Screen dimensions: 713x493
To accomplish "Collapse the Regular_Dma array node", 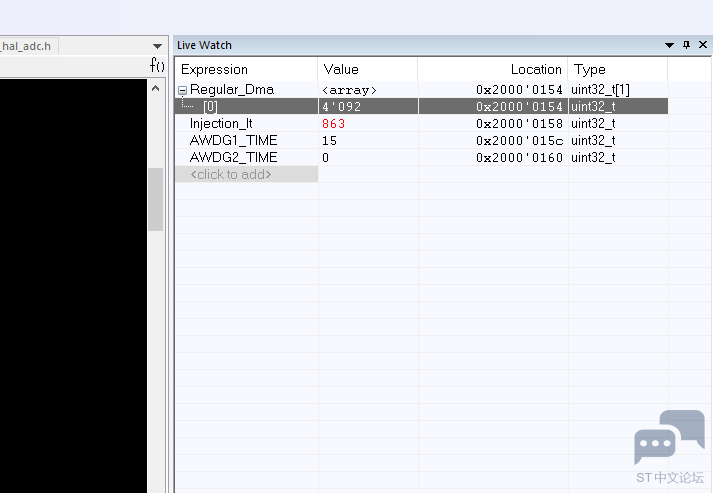I will pyautogui.click(x=182, y=91).
